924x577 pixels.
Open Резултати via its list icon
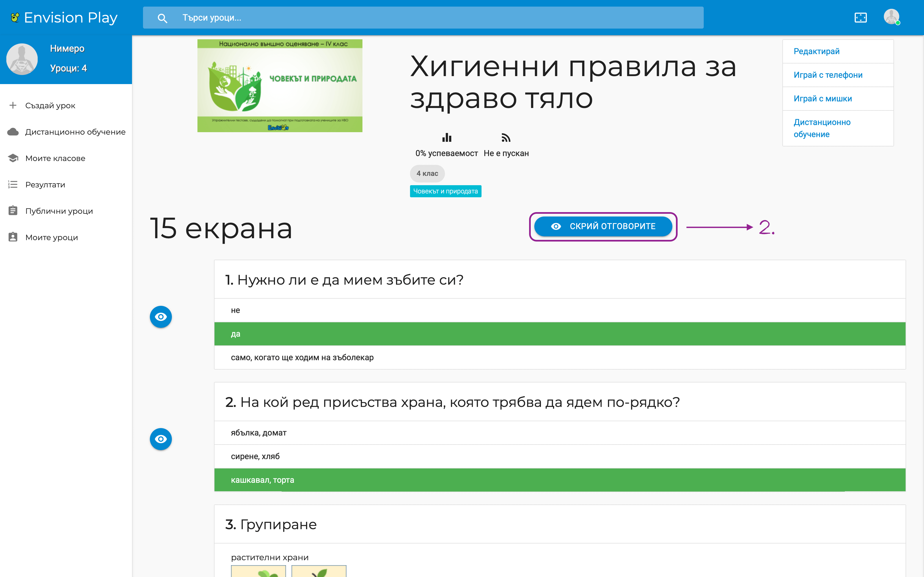(13, 184)
